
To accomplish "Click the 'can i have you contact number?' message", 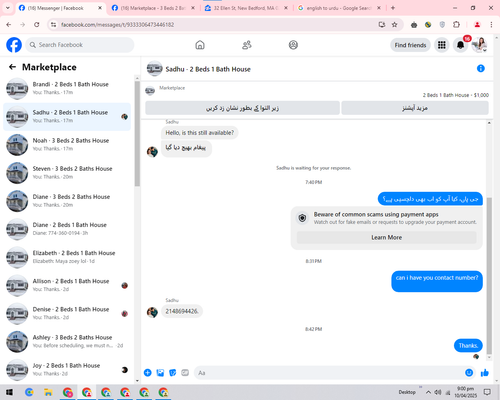I will coord(437,281).
